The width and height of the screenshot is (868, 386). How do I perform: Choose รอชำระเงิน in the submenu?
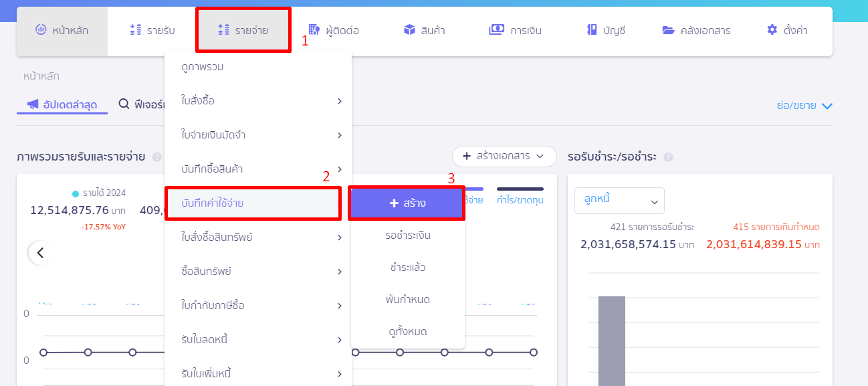407,235
